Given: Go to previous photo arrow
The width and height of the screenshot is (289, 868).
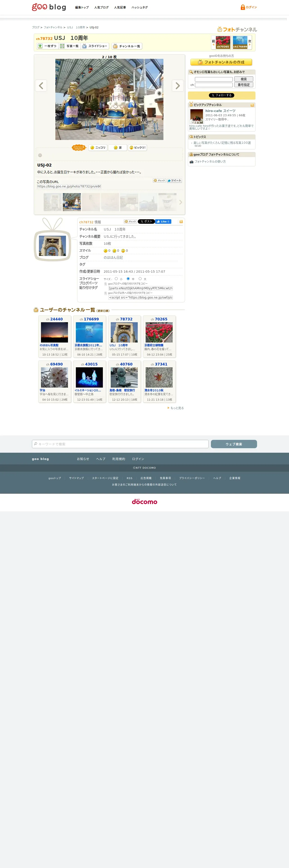Looking at the screenshot, I should pyautogui.click(x=41, y=86).
